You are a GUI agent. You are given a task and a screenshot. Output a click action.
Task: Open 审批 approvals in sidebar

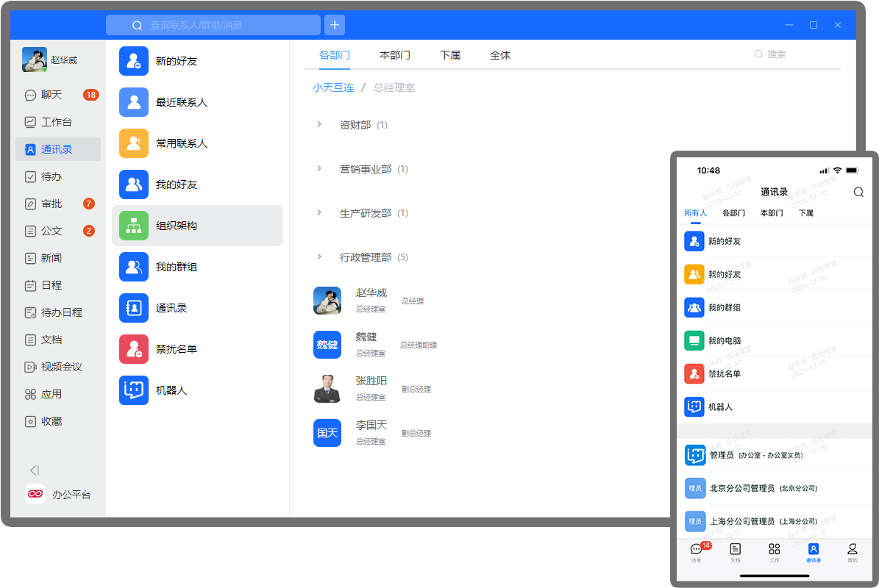coord(58,204)
